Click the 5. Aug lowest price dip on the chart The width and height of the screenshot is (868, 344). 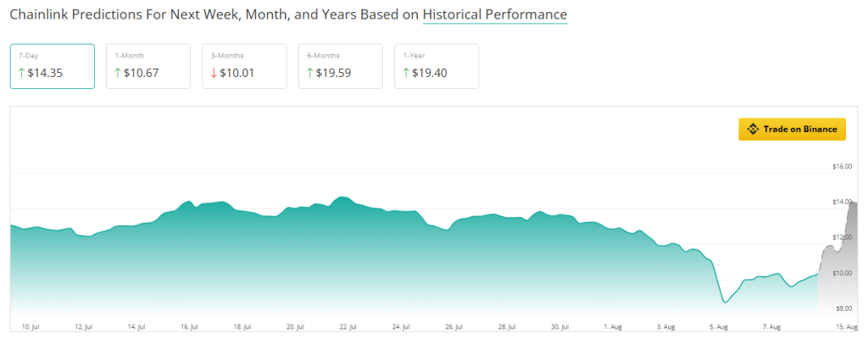(x=725, y=302)
